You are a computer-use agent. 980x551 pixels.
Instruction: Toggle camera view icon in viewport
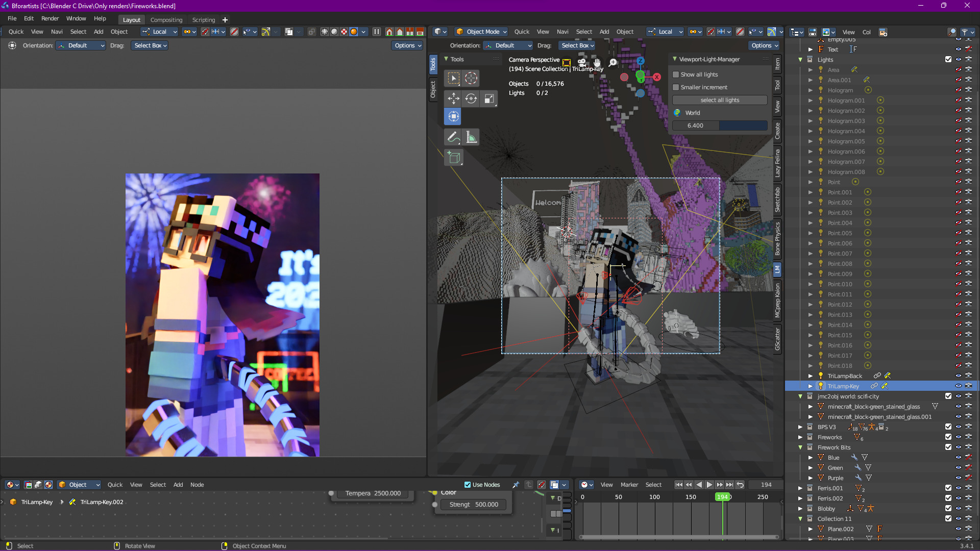[581, 62]
